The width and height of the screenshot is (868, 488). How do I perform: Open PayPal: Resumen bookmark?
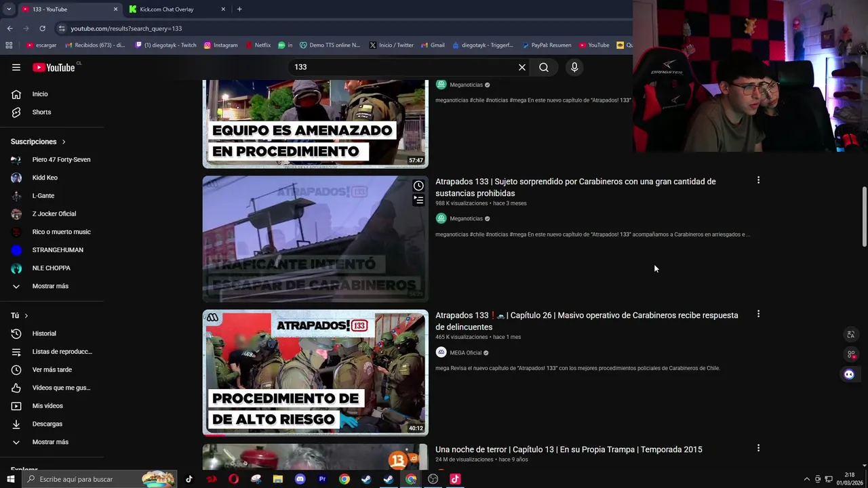[x=547, y=45]
